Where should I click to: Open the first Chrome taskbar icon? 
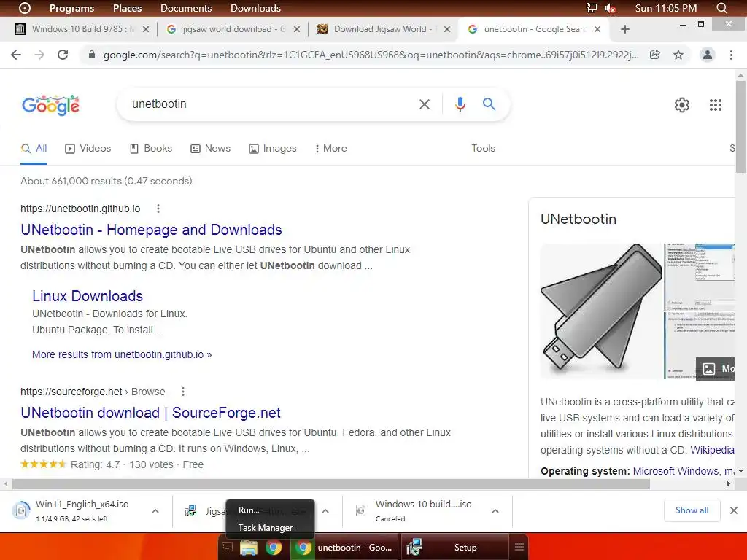click(274, 548)
